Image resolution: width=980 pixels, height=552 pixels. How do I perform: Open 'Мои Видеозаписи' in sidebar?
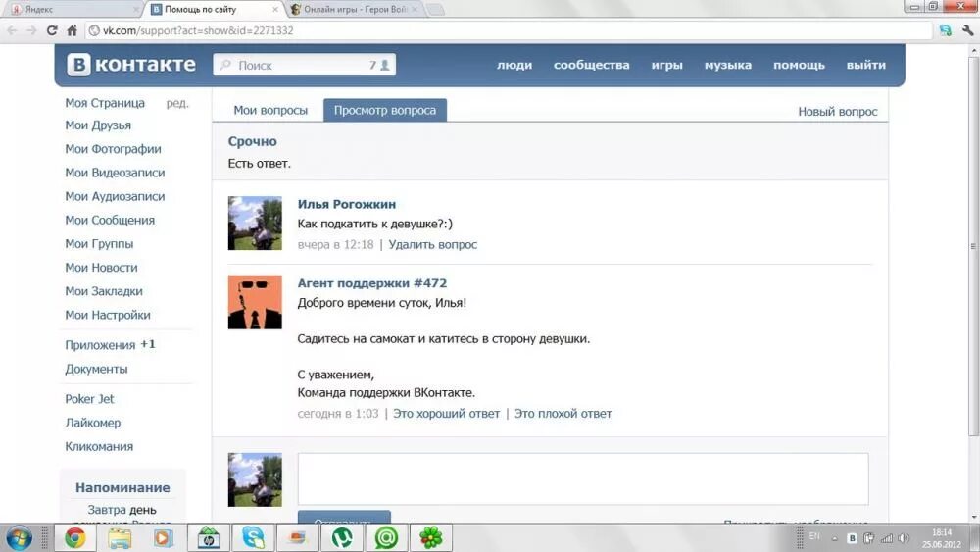point(115,173)
